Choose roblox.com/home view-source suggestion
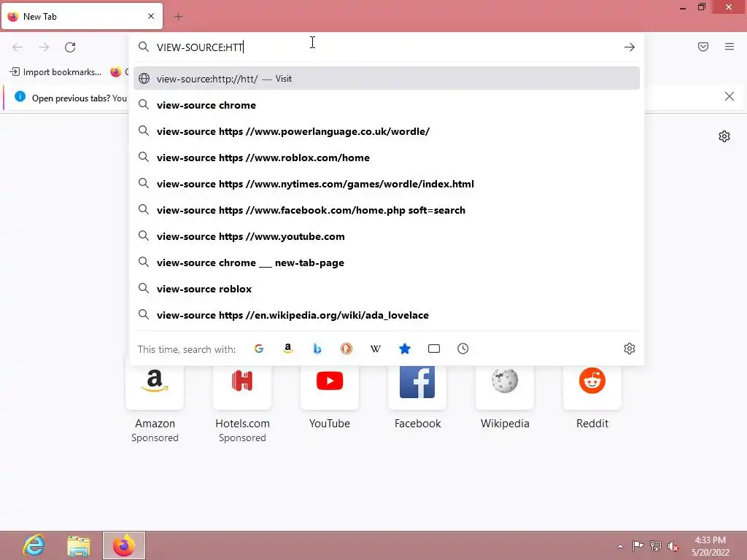This screenshot has height=560, width=747. [x=387, y=157]
